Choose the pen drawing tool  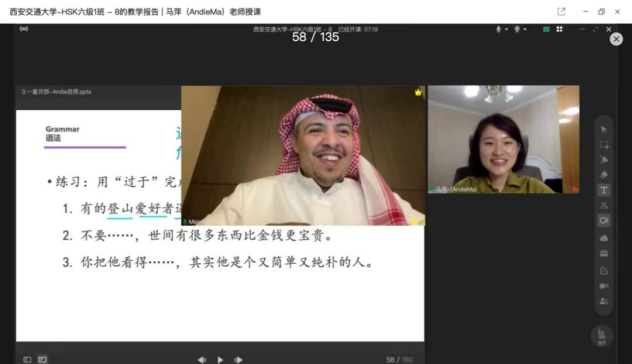click(x=603, y=160)
